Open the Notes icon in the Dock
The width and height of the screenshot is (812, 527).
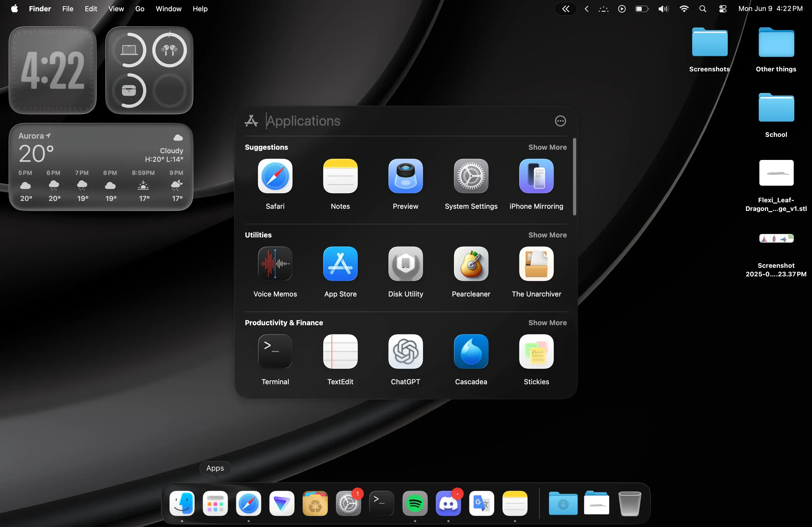pyautogui.click(x=515, y=503)
